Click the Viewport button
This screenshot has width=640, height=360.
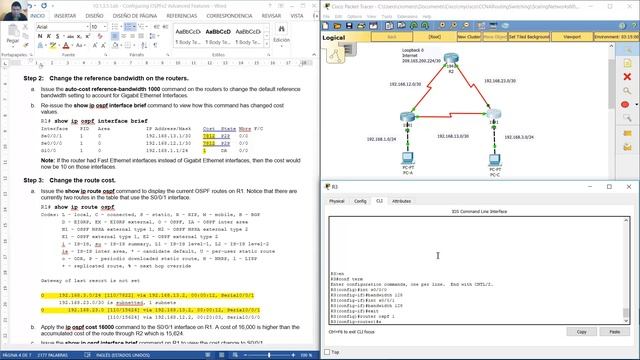[572, 37]
